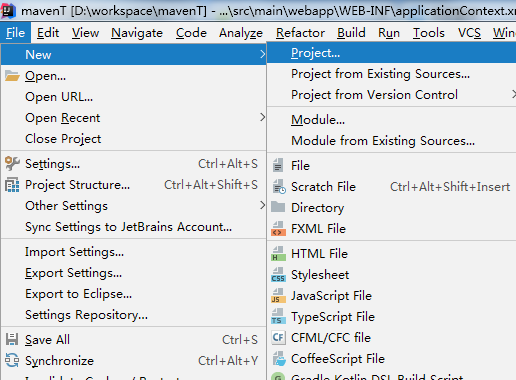
Task: Create new Scratch File
Action: click(392, 187)
